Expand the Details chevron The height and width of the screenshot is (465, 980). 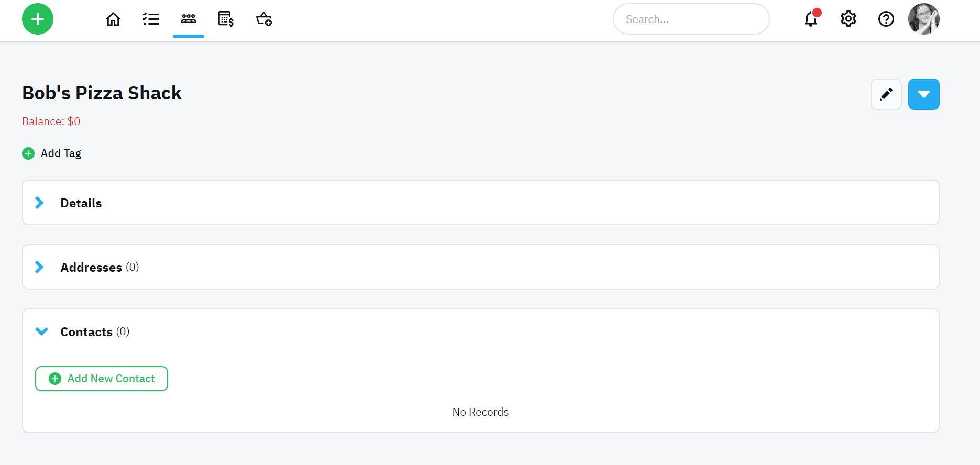point(39,203)
